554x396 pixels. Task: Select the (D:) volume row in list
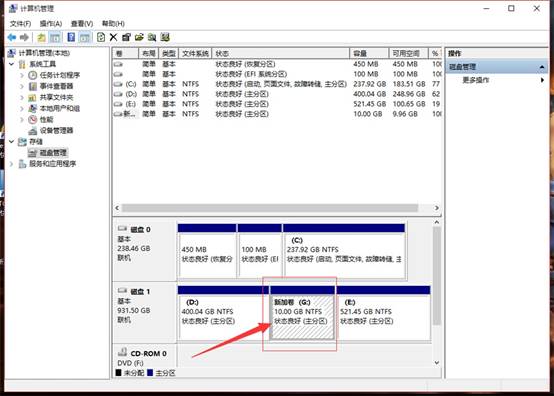tap(277, 94)
